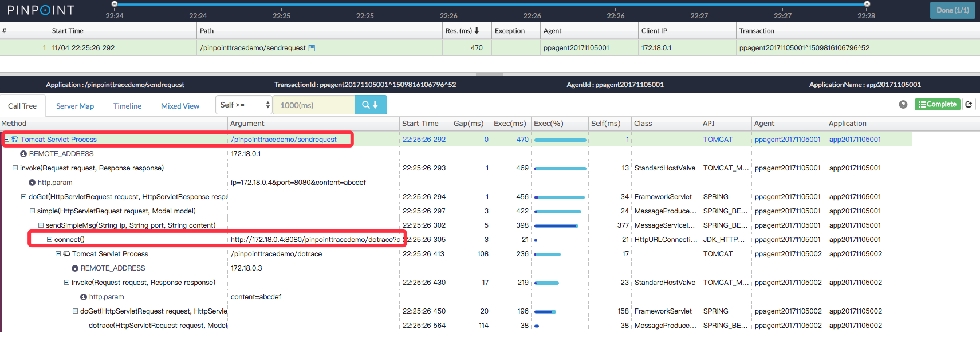980x345 pixels.
Task: Collapse the simple(HttpServletRequest request, Model model) node
Action: 33,211
